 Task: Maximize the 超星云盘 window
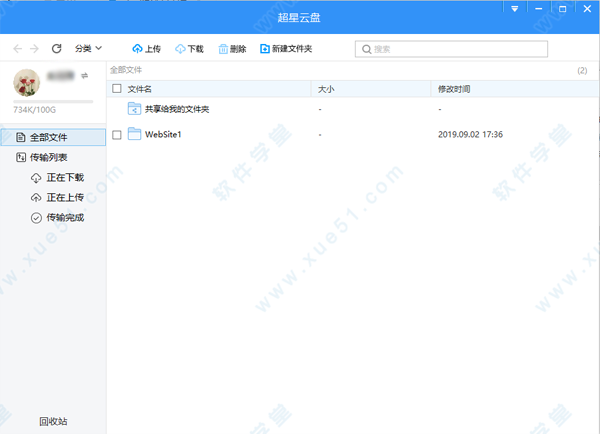point(562,9)
